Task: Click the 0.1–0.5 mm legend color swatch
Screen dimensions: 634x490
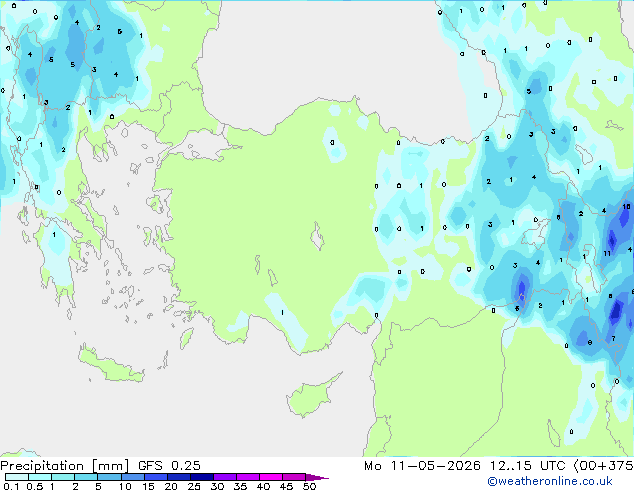Action: 17,477
